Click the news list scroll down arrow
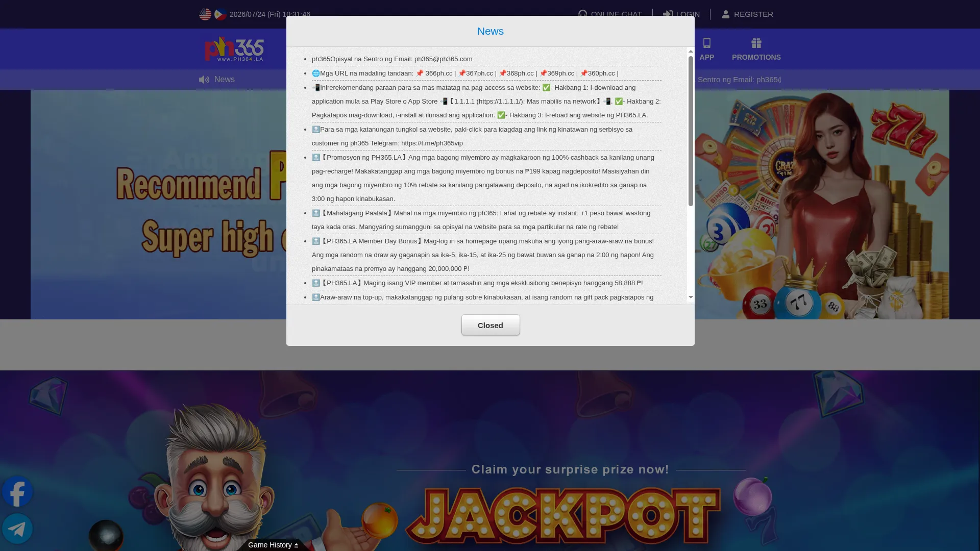980x551 pixels. click(691, 297)
